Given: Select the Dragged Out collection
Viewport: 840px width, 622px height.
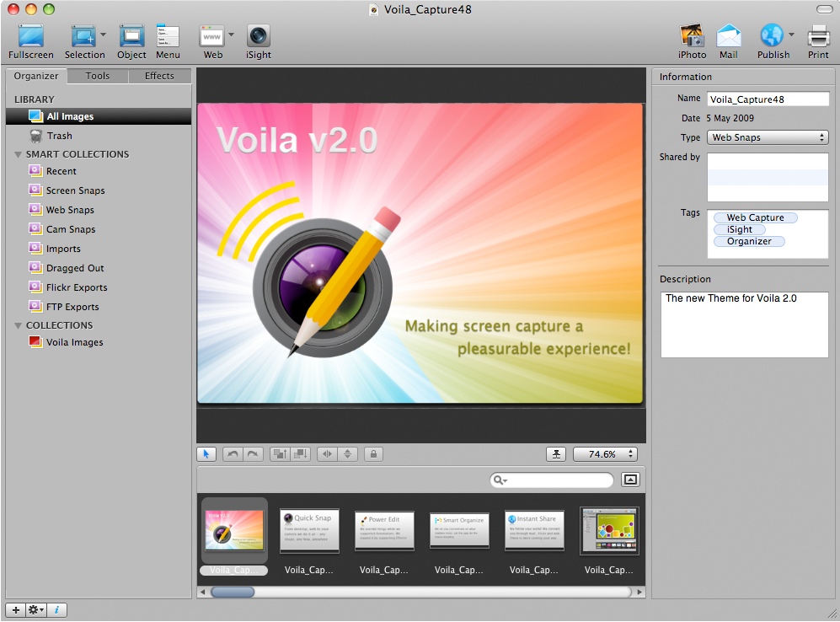Looking at the screenshot, I should [x=99, y=268].
